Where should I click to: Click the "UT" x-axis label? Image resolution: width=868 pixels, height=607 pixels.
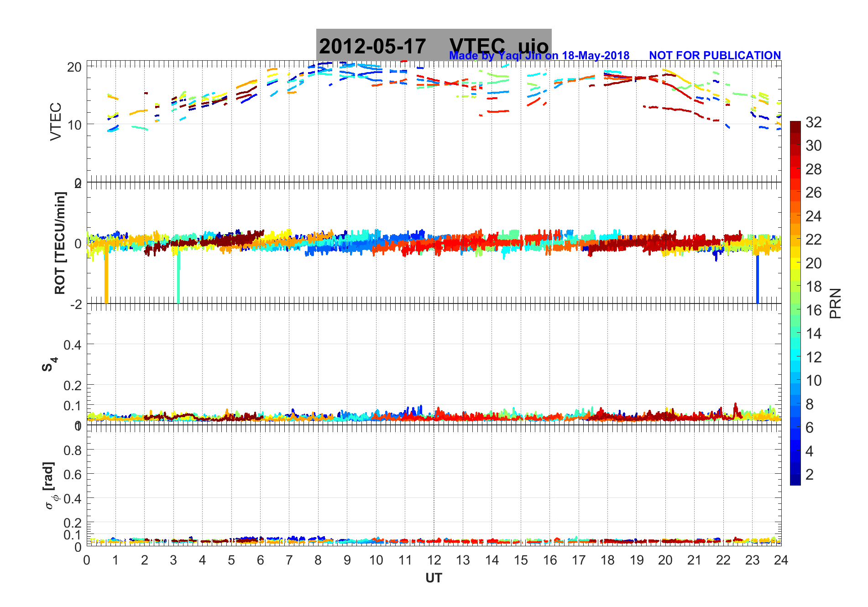(434, 578)
